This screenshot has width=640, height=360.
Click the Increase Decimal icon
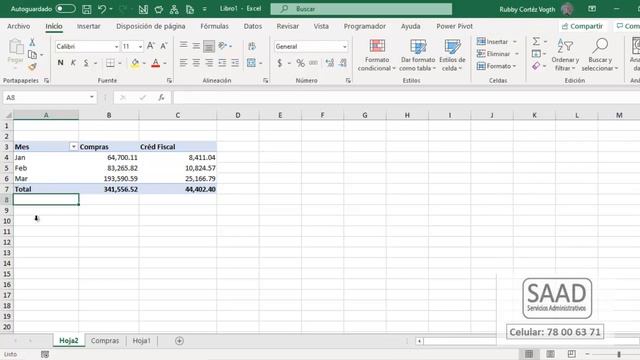tap(329, 63)
